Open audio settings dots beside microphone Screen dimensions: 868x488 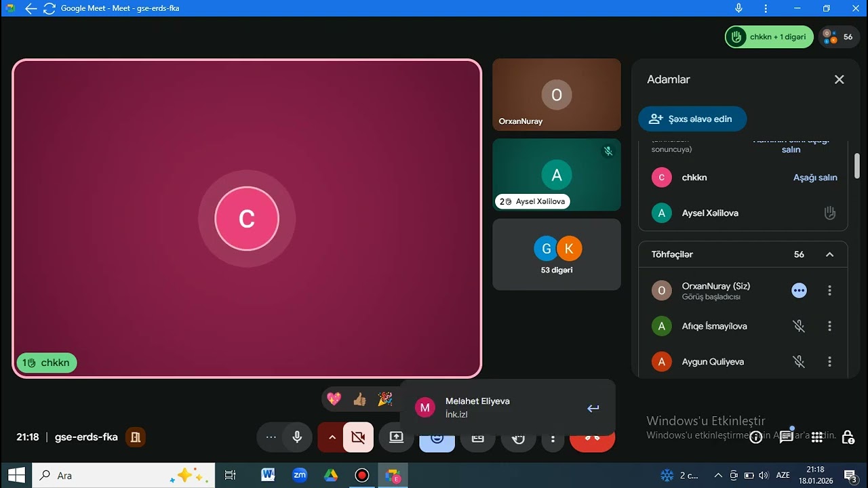point(271,437)
